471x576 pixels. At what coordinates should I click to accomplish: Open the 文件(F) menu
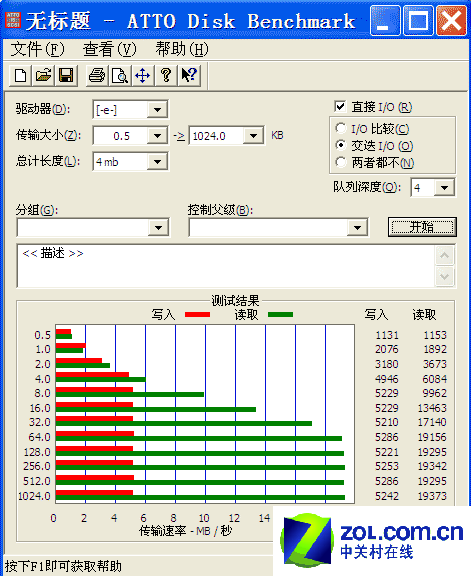point(37,49)
